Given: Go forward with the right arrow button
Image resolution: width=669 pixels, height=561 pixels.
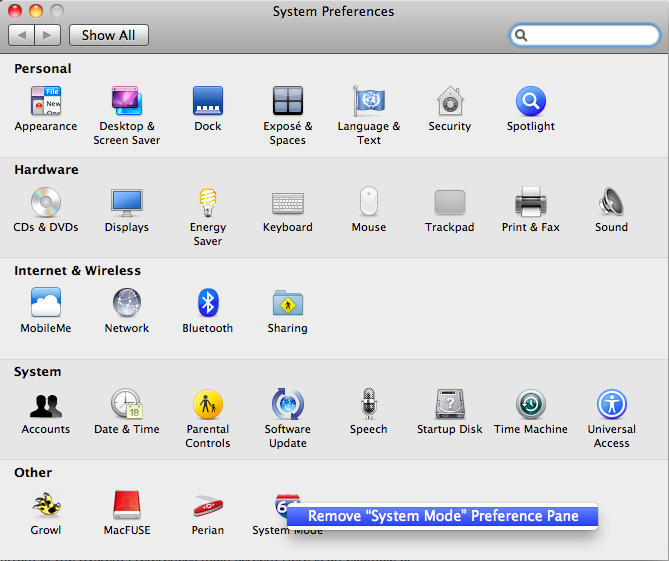Looking at the screenshot, I should pyautogui.click(x=48, y=35).
